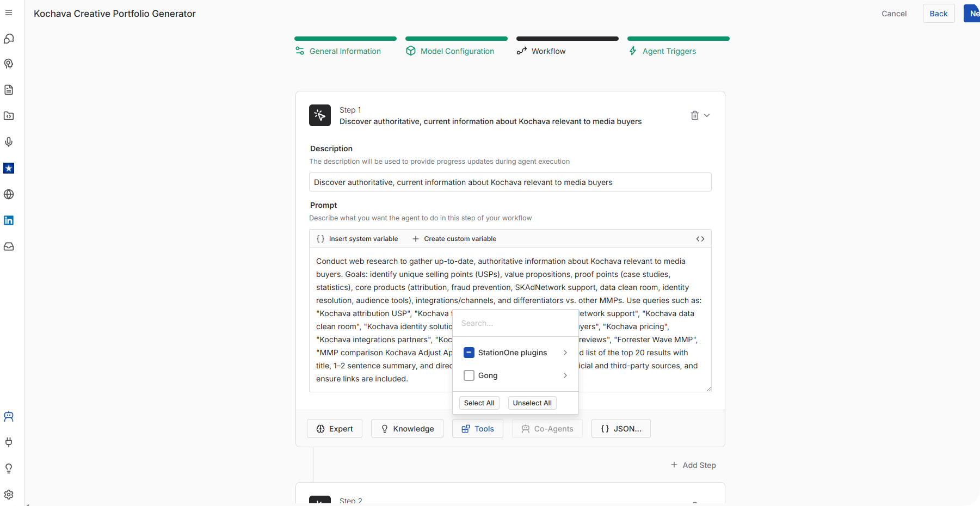Expand the StationOne plugins submenu arrow

565,353
